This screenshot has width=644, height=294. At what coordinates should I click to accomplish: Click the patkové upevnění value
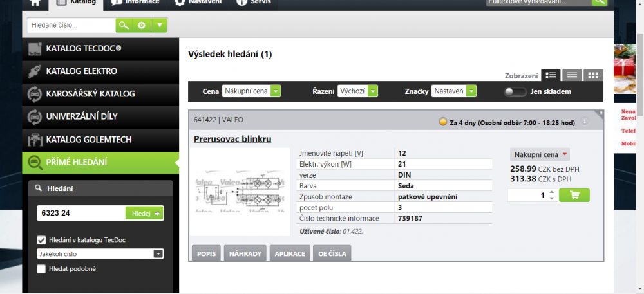tap(428, 197)
